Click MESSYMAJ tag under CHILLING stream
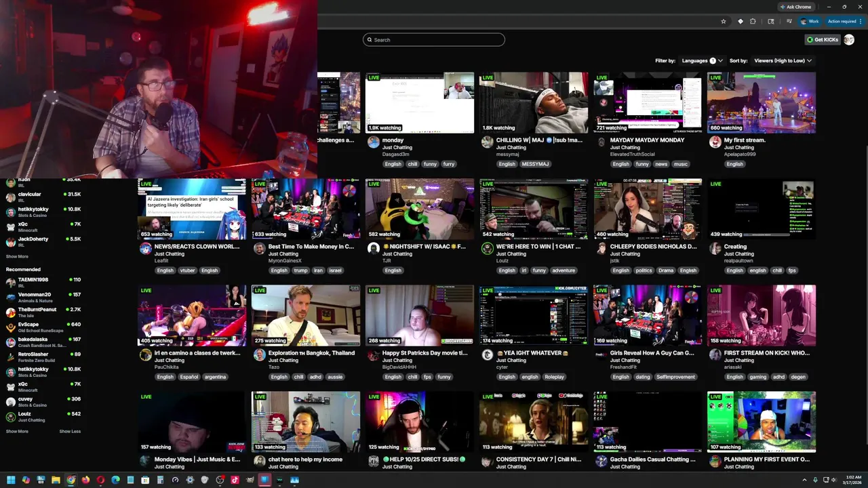The image size is (868, 488). [535, 164]
